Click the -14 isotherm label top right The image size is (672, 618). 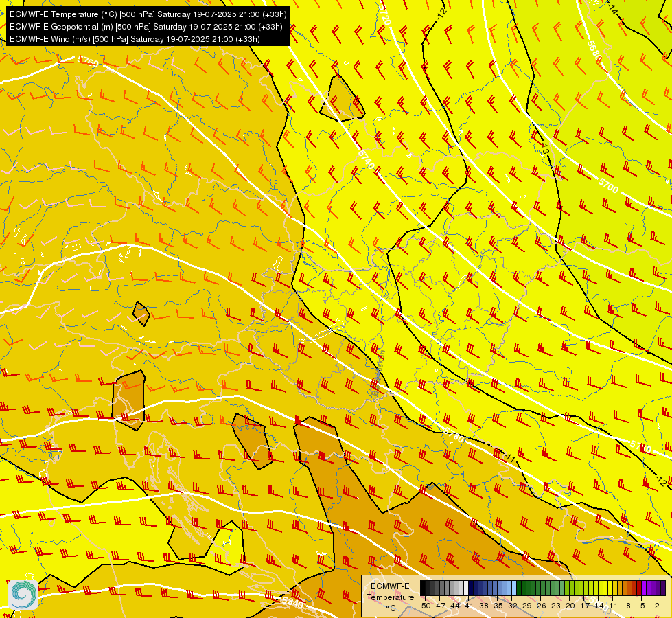pos(612,10)
